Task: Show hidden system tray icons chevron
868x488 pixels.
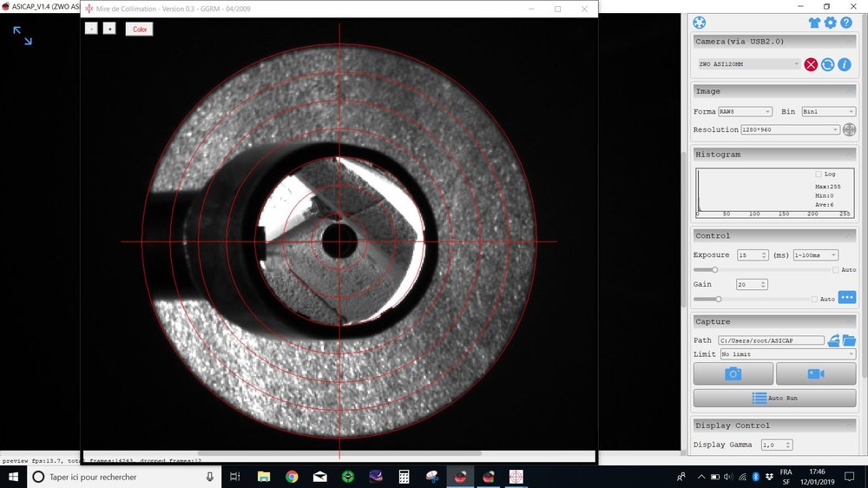Action: pyautogui.click(x=701, y=477)
